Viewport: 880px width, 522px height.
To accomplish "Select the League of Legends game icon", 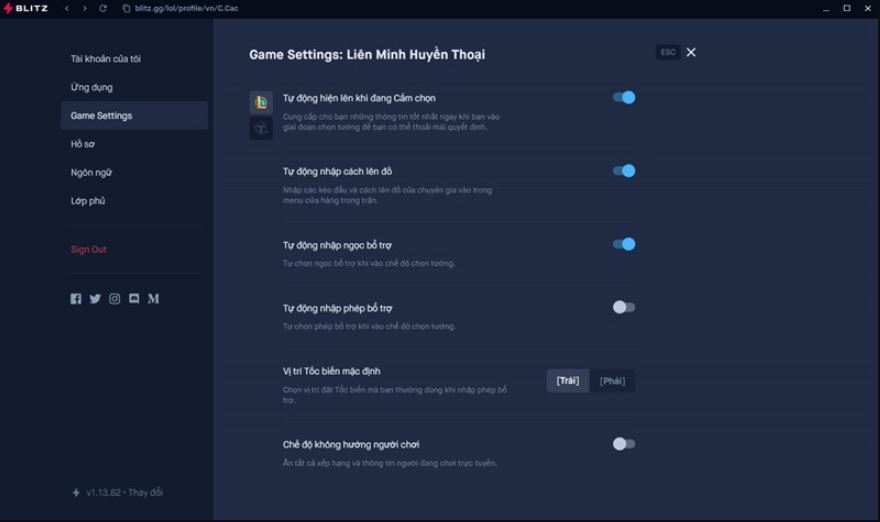I will [261, 102].
